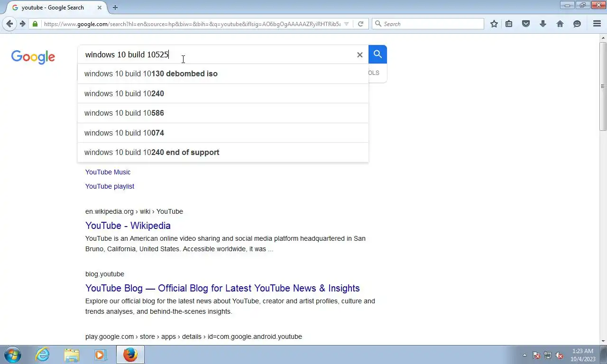
Task: Open the Windows Start button
Action: pos(12,355)
